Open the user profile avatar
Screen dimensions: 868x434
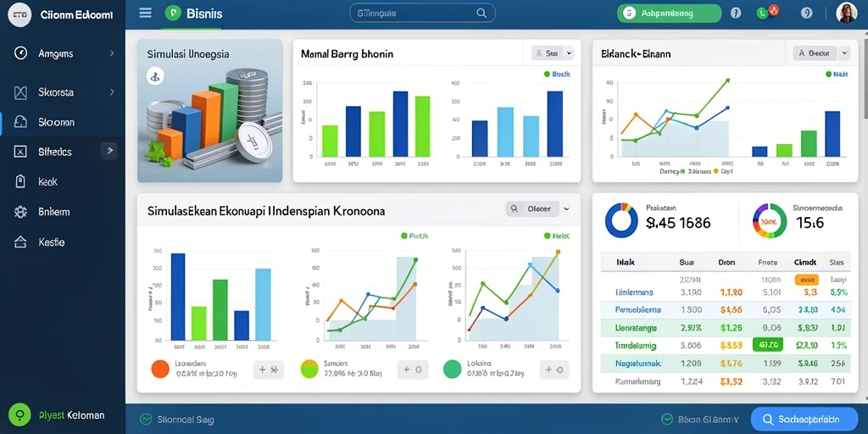[847, 13]
